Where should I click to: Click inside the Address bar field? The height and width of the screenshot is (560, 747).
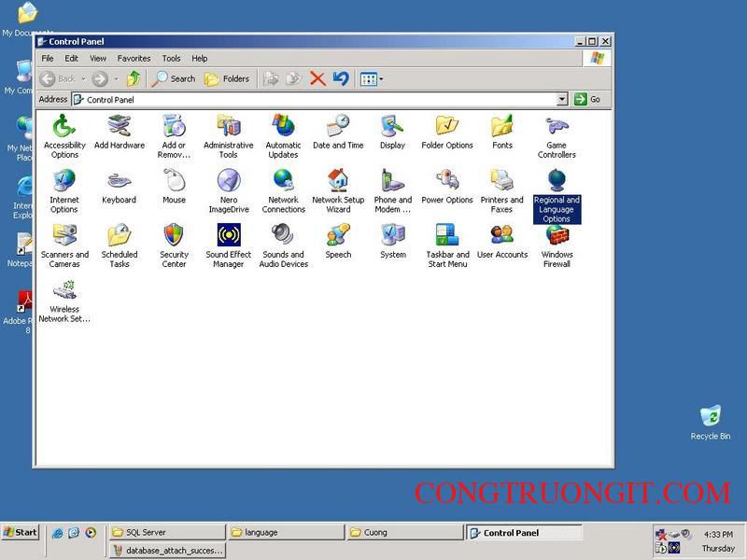[x=315, y=99]
